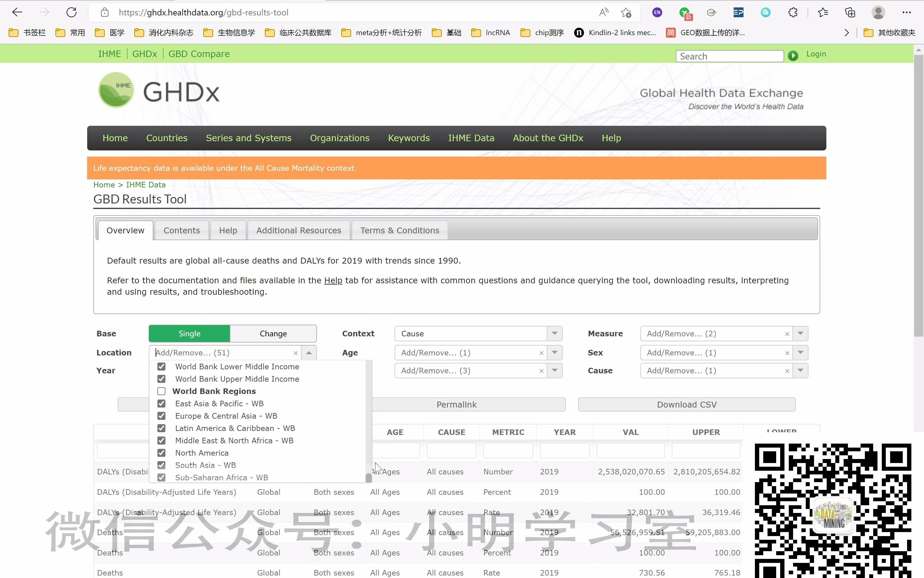Viewport: 924px width, 578px height.
Task: Uncheck Middle East & North Africa - WB
Action: click(161, 441)
